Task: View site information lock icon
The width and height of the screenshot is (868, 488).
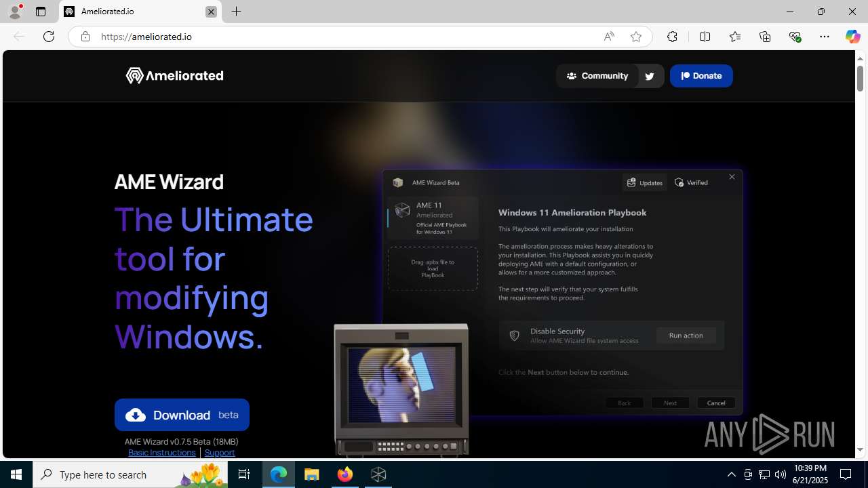Action: tap(85, 37)
